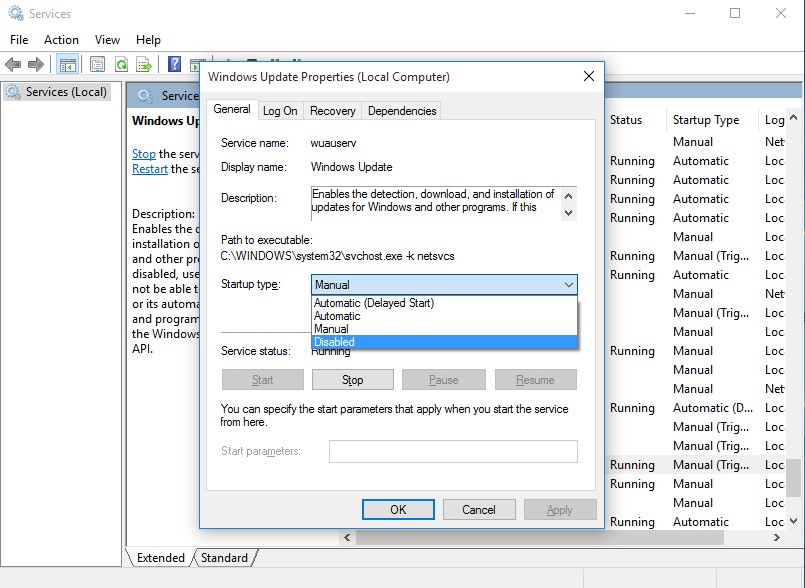This screenshot has width=805, height=588.
Task: Open the Action menu
Action: (61, 40)
